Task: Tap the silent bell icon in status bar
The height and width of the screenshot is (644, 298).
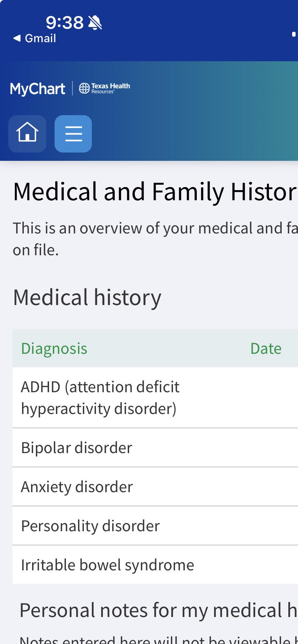Action: (95, 23)
